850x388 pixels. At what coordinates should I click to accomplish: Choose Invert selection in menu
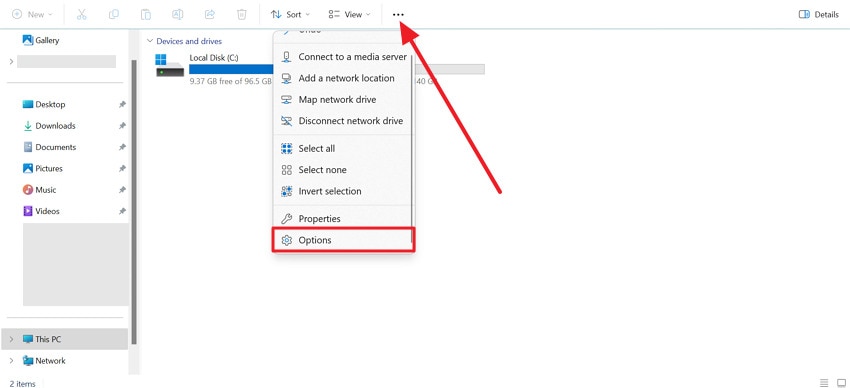click(x=344, y=191)
